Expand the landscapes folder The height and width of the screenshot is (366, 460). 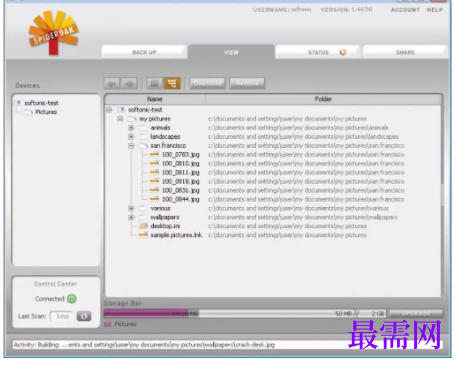coord(131,137)
